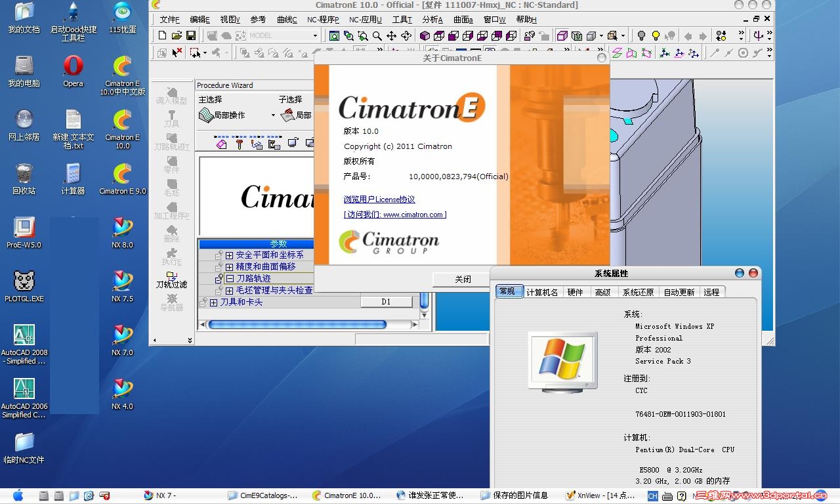Open the Recycle Bin (回收站) on the desktop
840x504 pixels.
24,178
